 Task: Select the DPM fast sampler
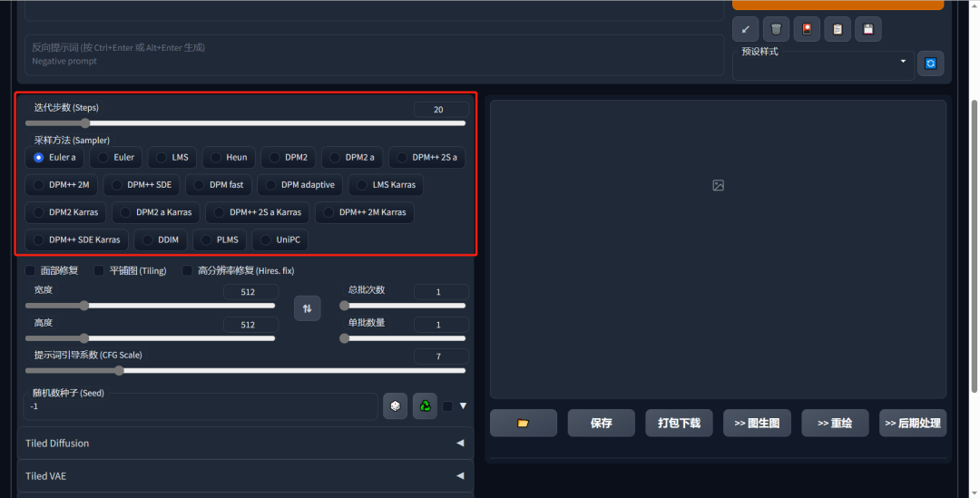pos(219,184)
